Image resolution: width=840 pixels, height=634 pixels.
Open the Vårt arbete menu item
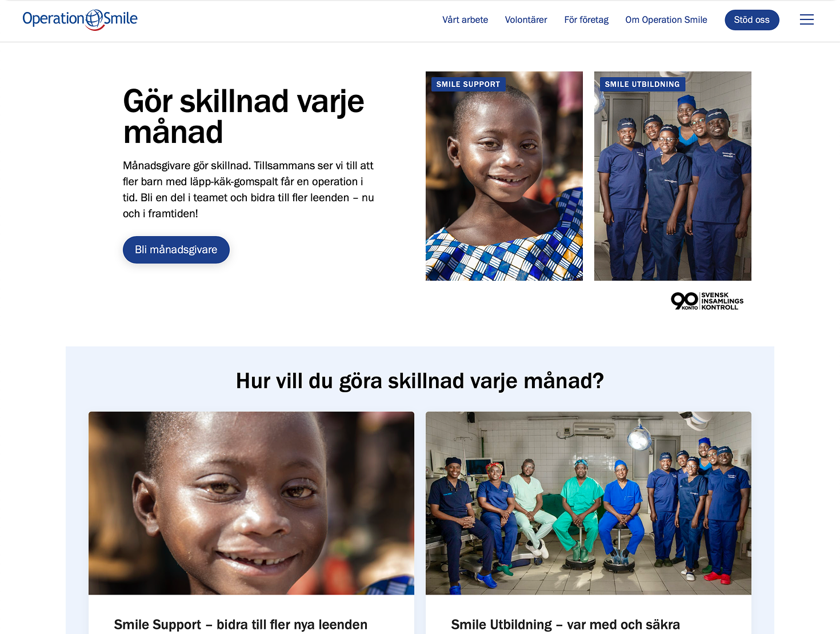465,19
